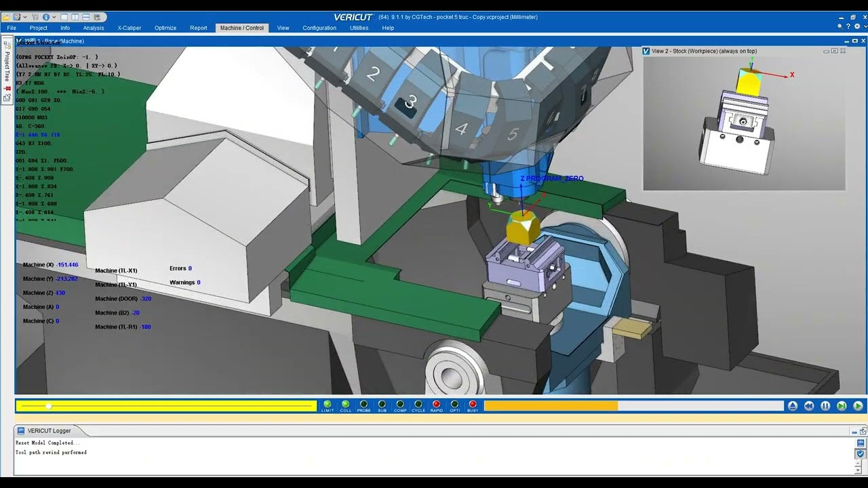Expand the info icon dropdown arrow

(x=54, y=17)
